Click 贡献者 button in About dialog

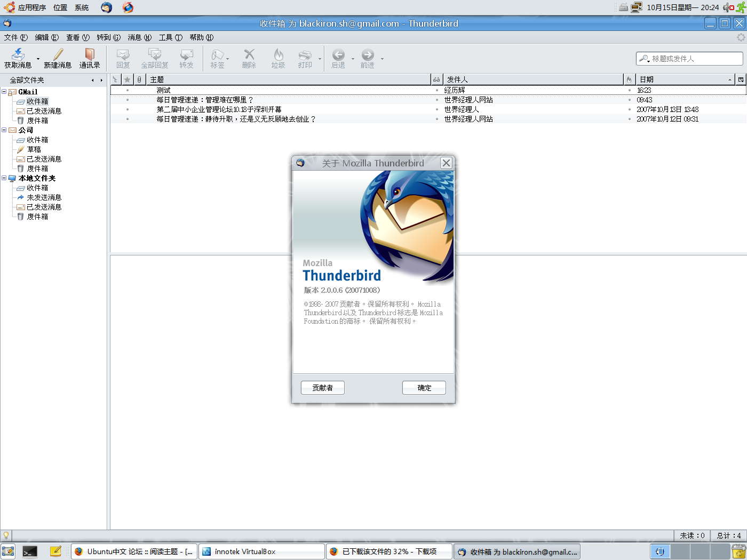[322, 388]
